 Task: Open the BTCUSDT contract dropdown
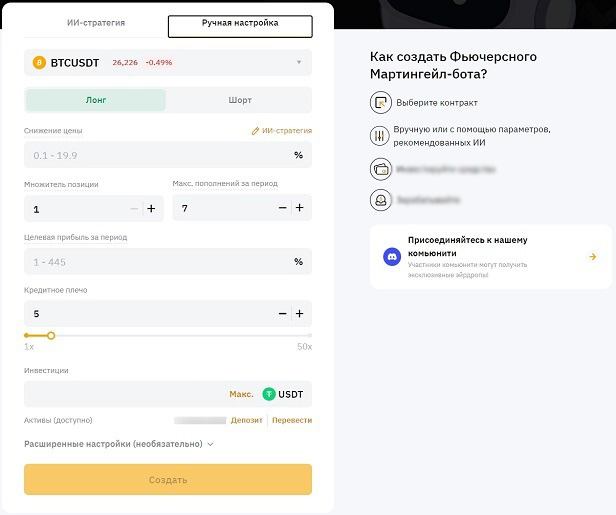298,62
